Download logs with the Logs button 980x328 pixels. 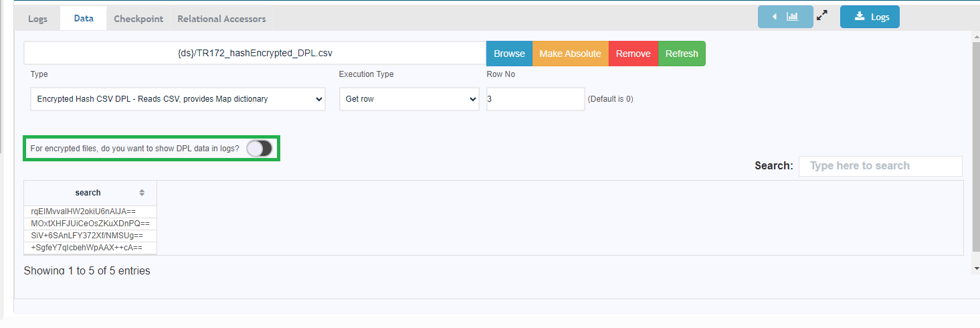tap(870, 17)
